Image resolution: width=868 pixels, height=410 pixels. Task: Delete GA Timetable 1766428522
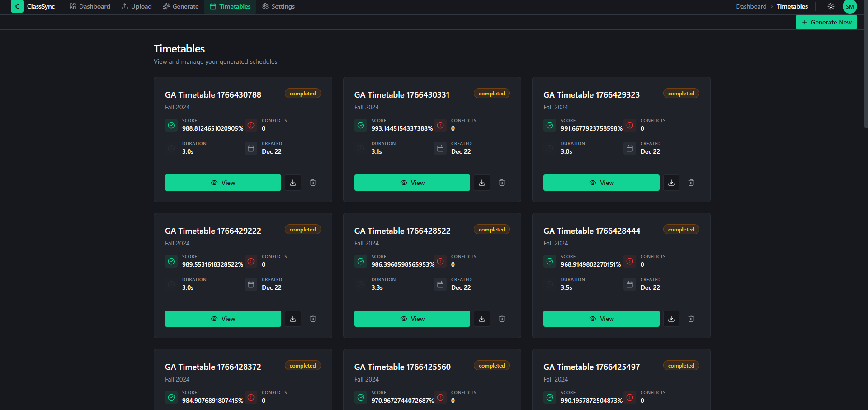click(502, 319)
